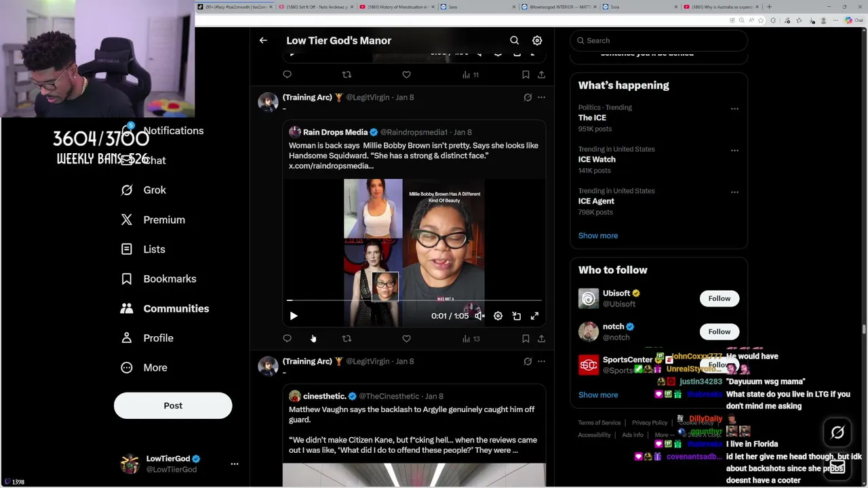Focus the Search field
Viewport: 868px width, 488px height.
659,41
